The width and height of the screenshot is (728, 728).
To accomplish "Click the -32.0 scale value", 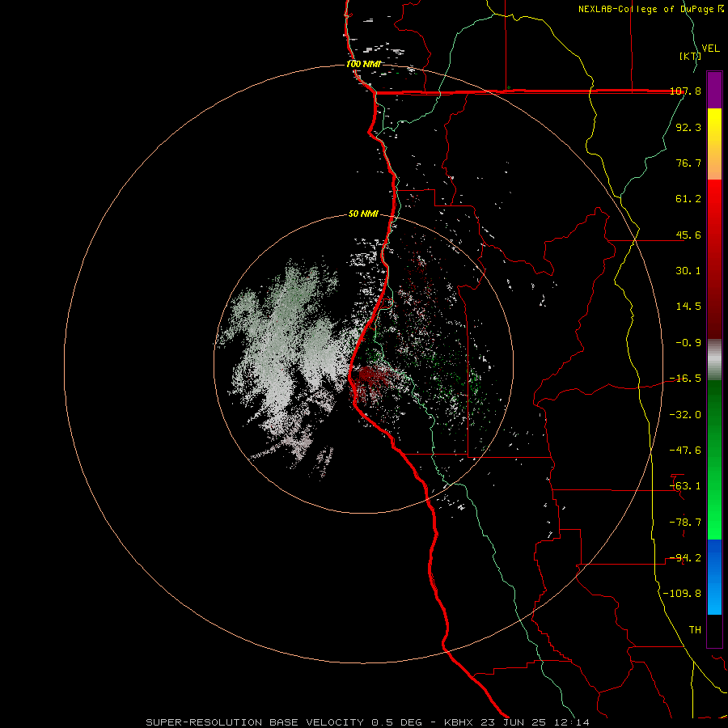I will (x=686, y=415).
